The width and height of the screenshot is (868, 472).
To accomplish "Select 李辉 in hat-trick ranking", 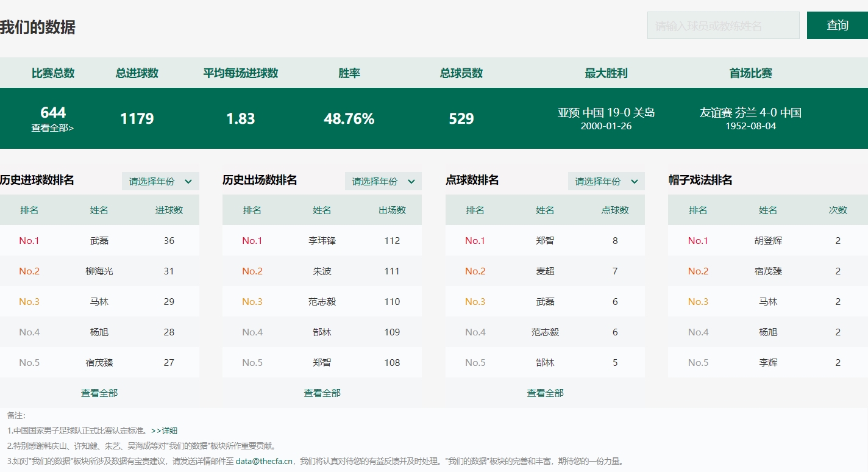I will (768, 363).
